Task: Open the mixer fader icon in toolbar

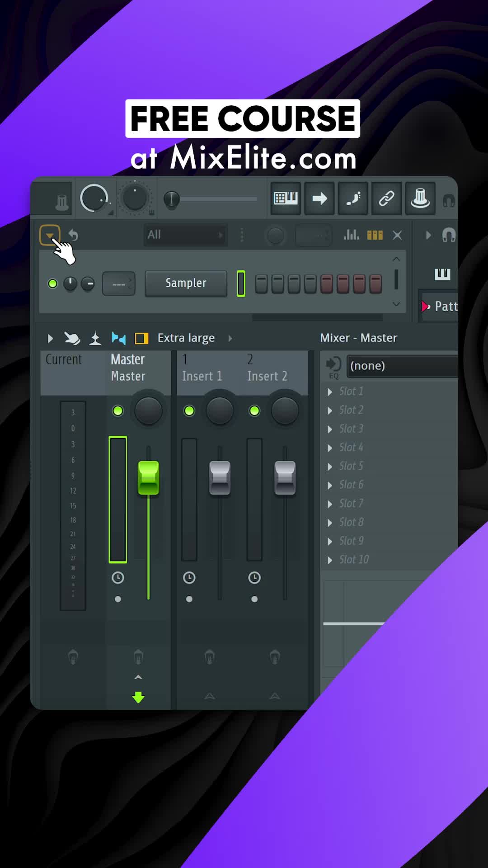Action: point(420,198)
